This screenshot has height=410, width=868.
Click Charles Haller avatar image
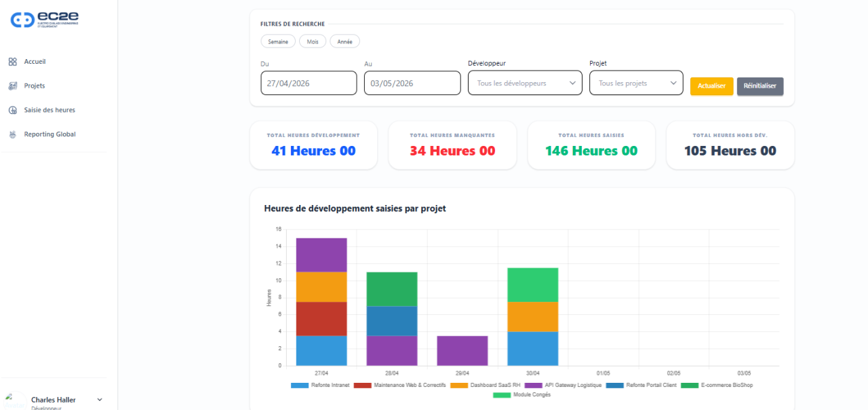click(15, 400)
